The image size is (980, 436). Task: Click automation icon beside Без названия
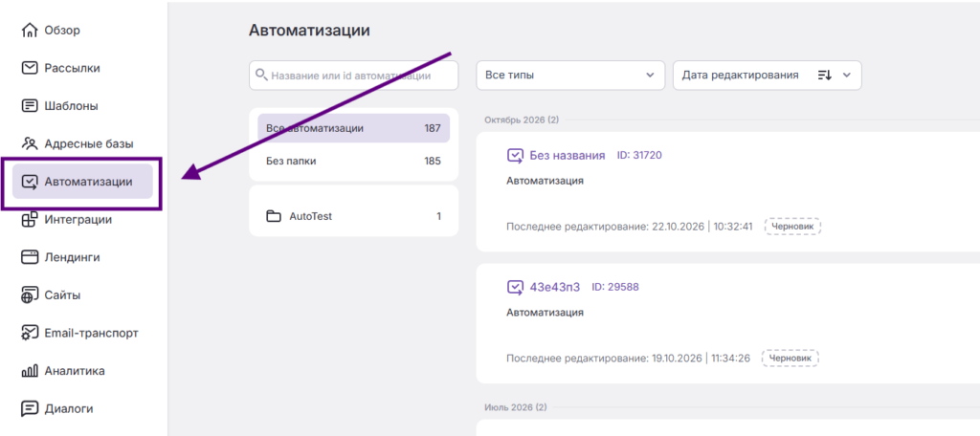515,156
